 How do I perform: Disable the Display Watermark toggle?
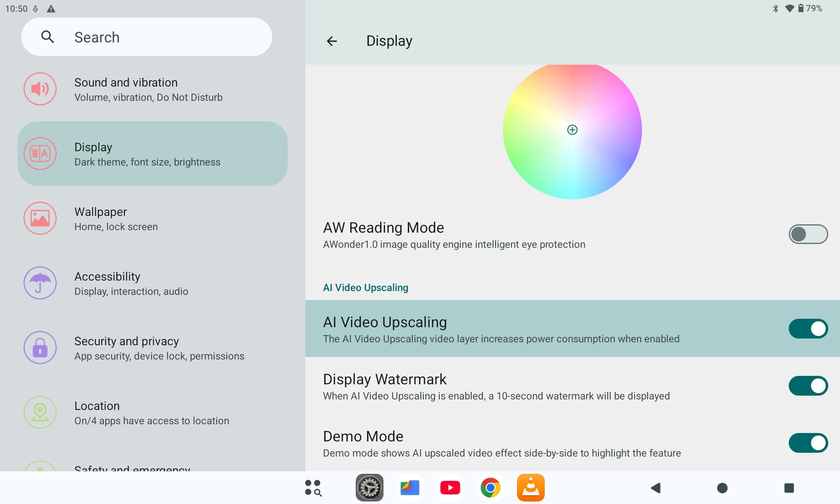point(808,386)
